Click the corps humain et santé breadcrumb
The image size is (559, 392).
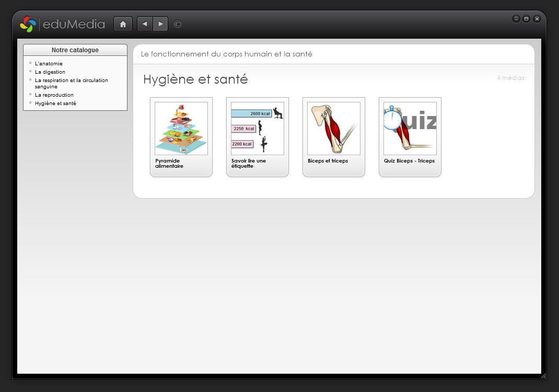point(227,54)
